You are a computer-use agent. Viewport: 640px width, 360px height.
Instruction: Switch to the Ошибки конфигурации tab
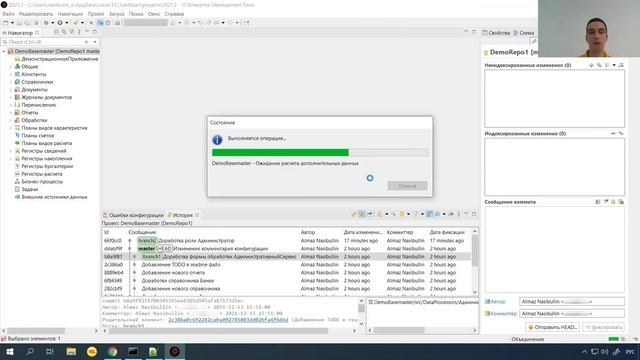point(133,215)
